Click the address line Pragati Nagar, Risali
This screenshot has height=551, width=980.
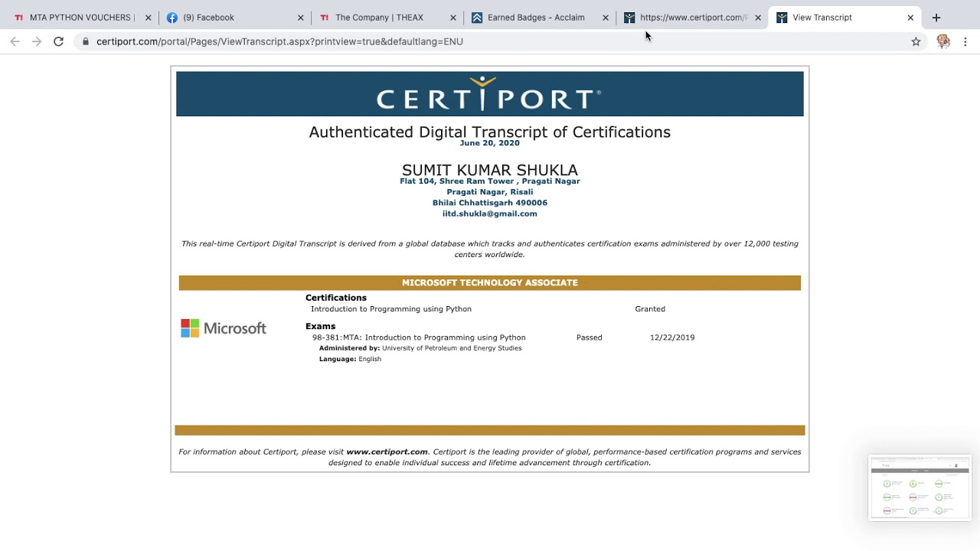490,192
